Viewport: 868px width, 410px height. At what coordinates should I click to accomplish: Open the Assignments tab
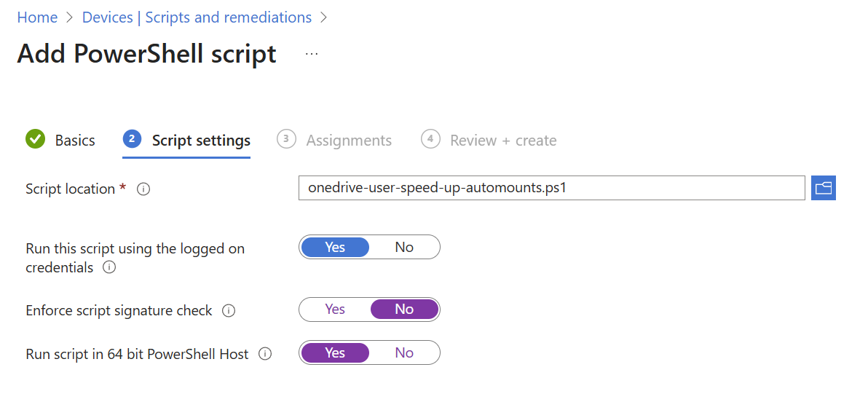click(334, 140)
